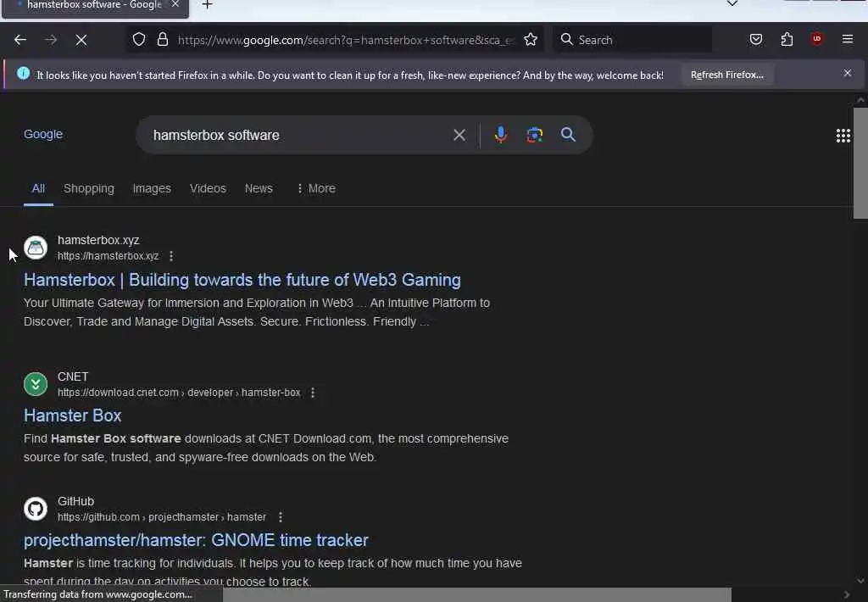Click the hamsterbox.xyz site name
Image resolution: width=868 pixels, height=602 pixels.
tap(98, 240)
